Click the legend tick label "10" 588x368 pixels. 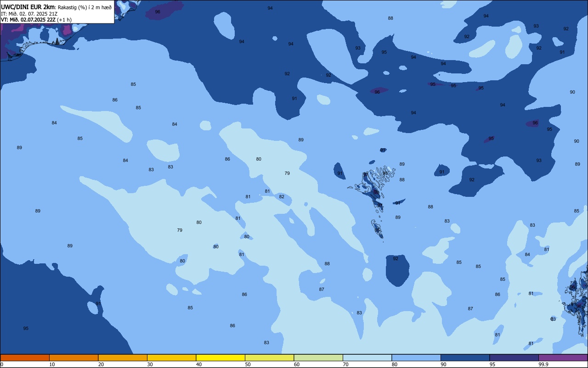coord(52,364)
